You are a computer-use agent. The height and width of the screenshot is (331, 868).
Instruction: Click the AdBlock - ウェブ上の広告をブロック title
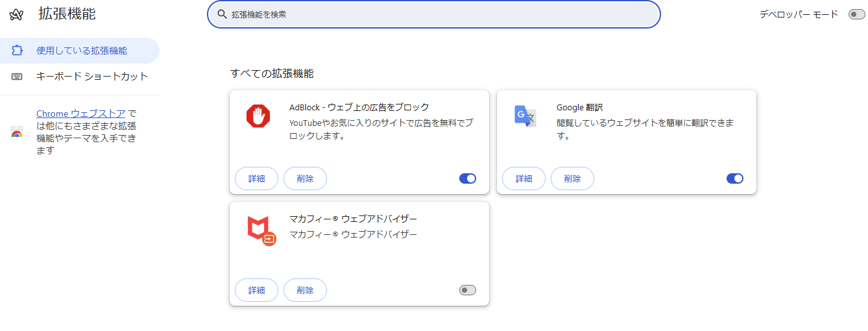[359, 107]
